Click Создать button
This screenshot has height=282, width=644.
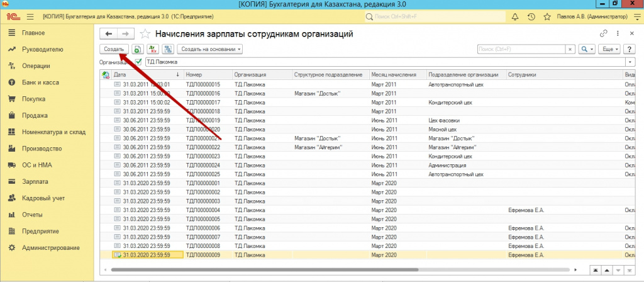tap(114, 49)
